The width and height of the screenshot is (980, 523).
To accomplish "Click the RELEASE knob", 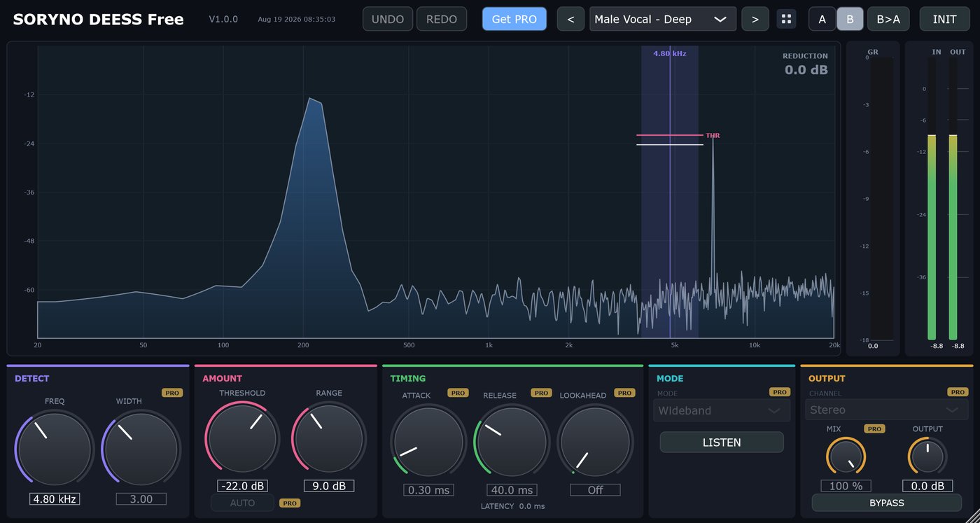I will [x=512, y=442].
